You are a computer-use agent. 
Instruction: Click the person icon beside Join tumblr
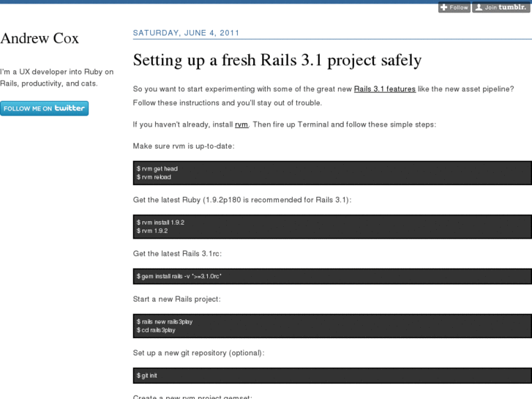[x=479, y=7]
